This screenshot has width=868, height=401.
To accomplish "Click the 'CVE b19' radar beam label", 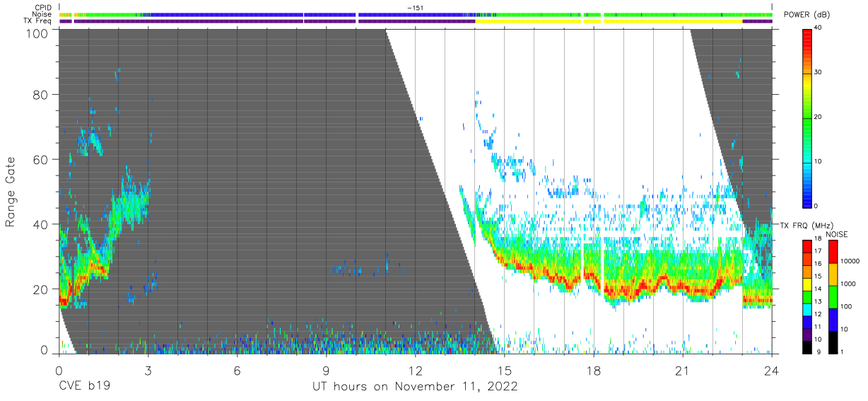I will coord(84,387).
